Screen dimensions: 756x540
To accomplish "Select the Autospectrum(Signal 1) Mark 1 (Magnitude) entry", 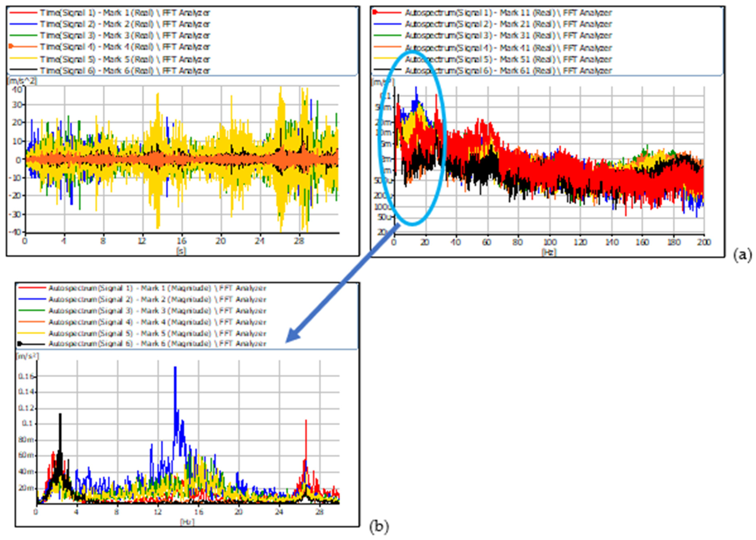I will 157,288.
